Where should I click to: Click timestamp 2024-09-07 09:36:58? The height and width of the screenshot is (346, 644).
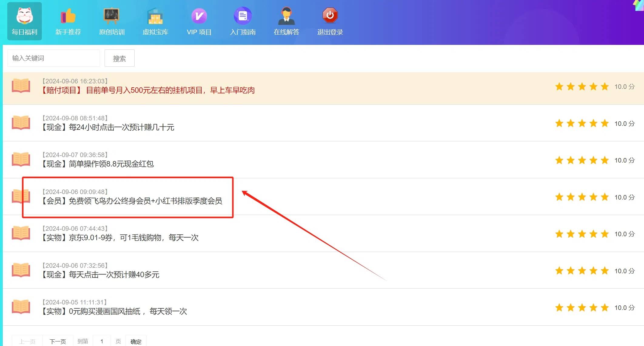tap(75, 155)
